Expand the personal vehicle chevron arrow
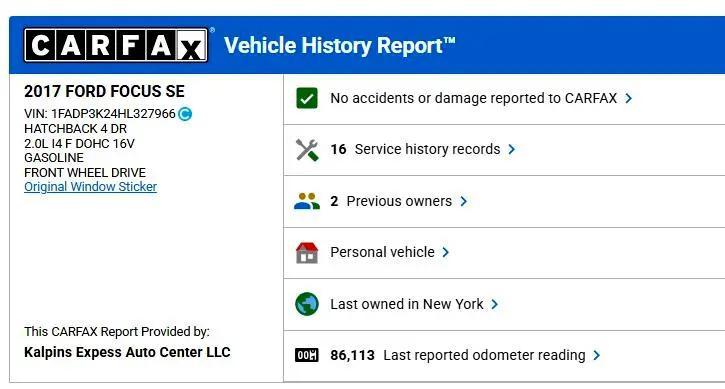The image size is (725, 389). (445, 253)
